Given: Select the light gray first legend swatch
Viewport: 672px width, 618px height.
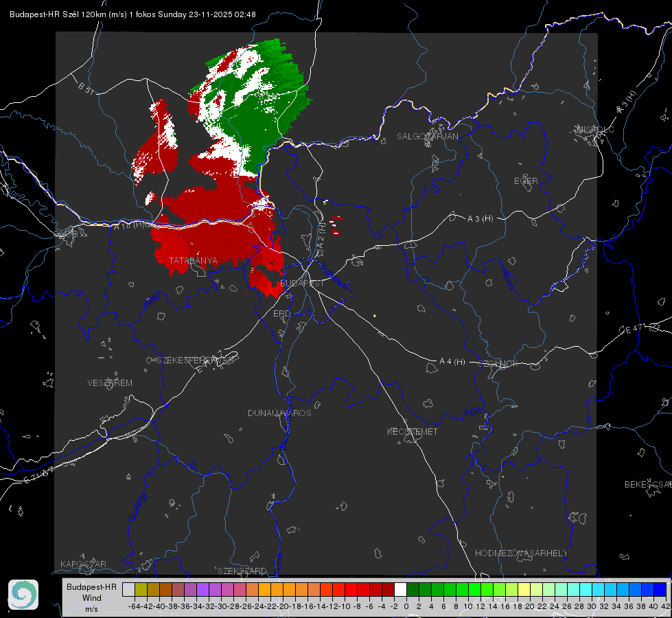Looking at the screenshot, I should click(x=128, y=589).
